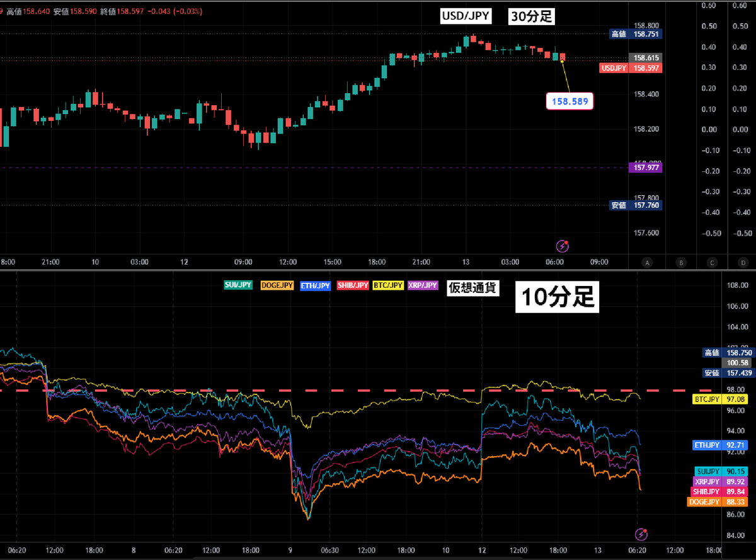Click the gray 158.615 price label

coord(646,57)
